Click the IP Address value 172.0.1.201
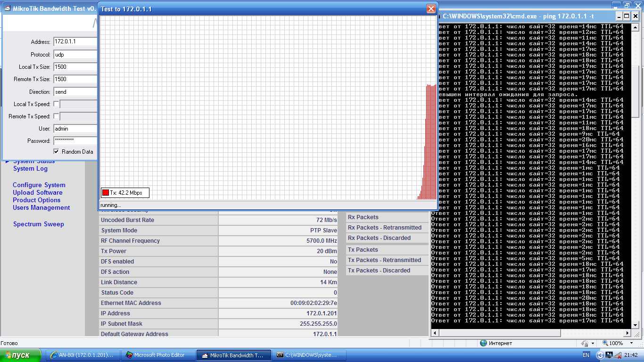This screenshot has width=644, height=362. point(322,313)
